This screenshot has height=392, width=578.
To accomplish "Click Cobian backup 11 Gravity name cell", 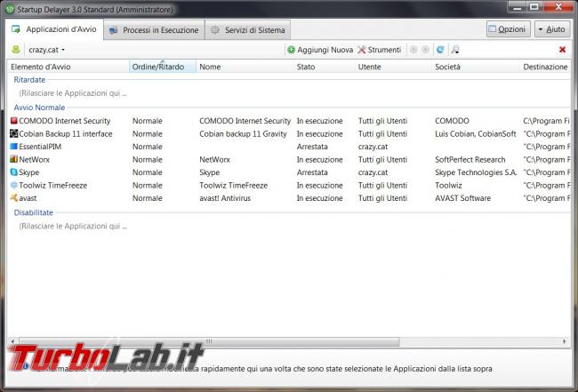I will pyautogui.click(x=243, y=133).
